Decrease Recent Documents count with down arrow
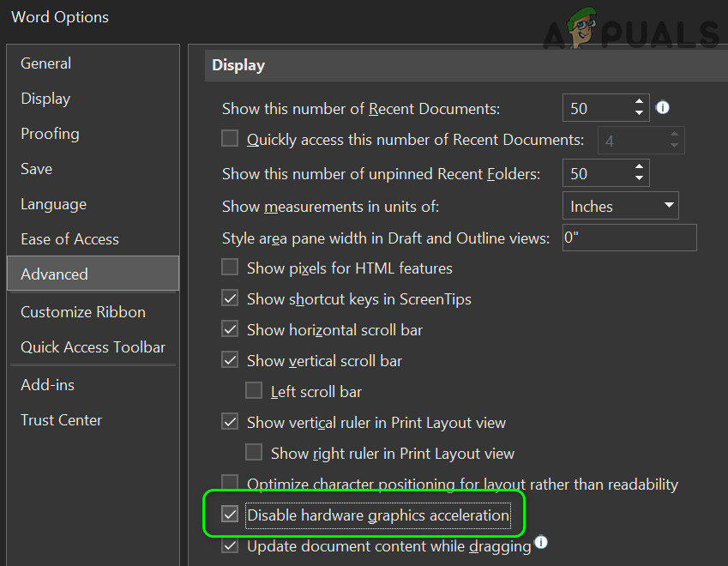728x566 pixels. 640,113
